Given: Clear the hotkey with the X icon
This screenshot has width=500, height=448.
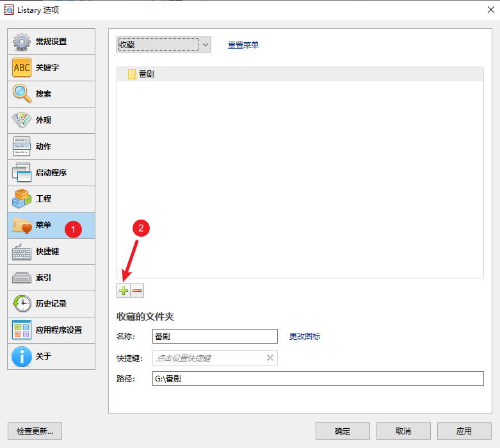Looking at the screenshot, I should (270, 358).
